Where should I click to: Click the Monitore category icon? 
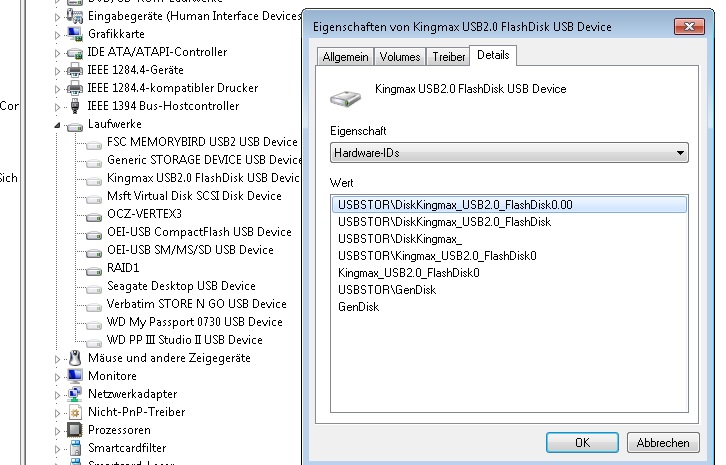coord(74,376)
